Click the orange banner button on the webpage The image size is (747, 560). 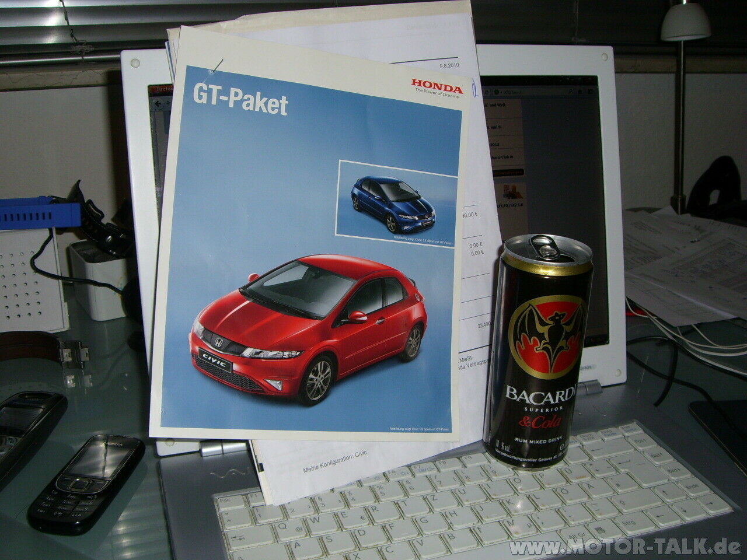(508, 171)
